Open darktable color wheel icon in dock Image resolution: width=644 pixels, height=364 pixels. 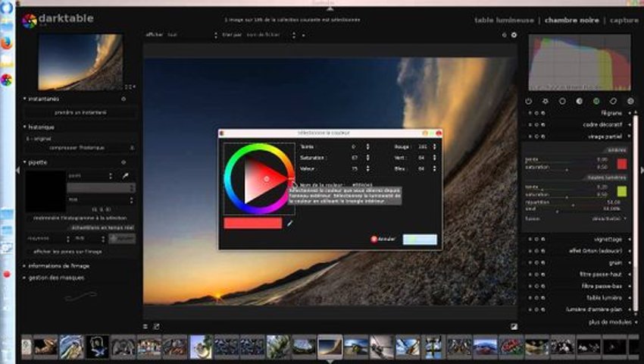click(x=7, y=80)
